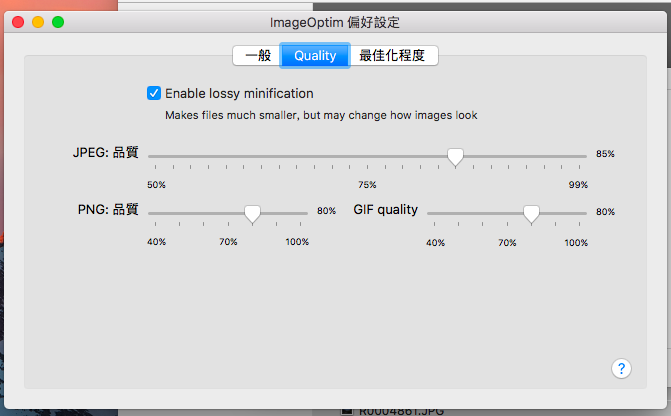
Task: Click the ImageOptim 偏好設定 window title
Action: pos(335,22)
